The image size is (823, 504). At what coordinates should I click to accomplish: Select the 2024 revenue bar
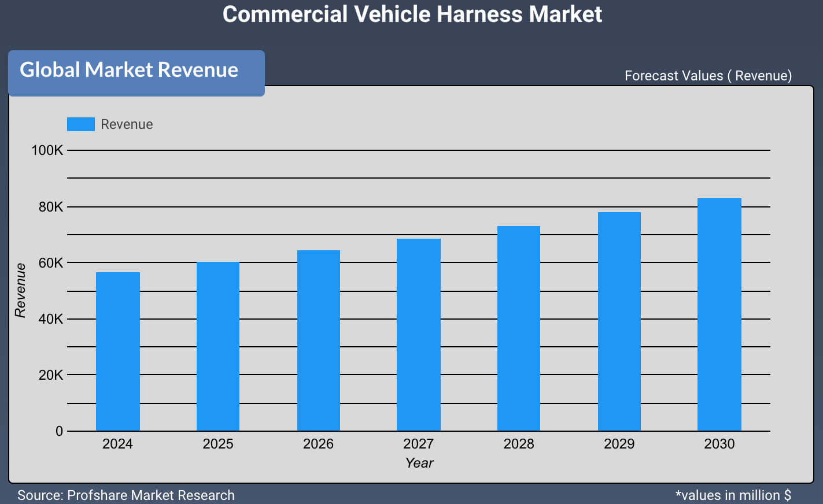118,351
